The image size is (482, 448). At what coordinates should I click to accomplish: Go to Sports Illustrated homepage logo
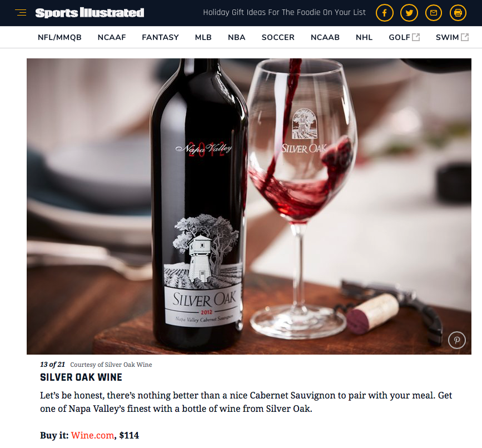[x=90, y=13]
